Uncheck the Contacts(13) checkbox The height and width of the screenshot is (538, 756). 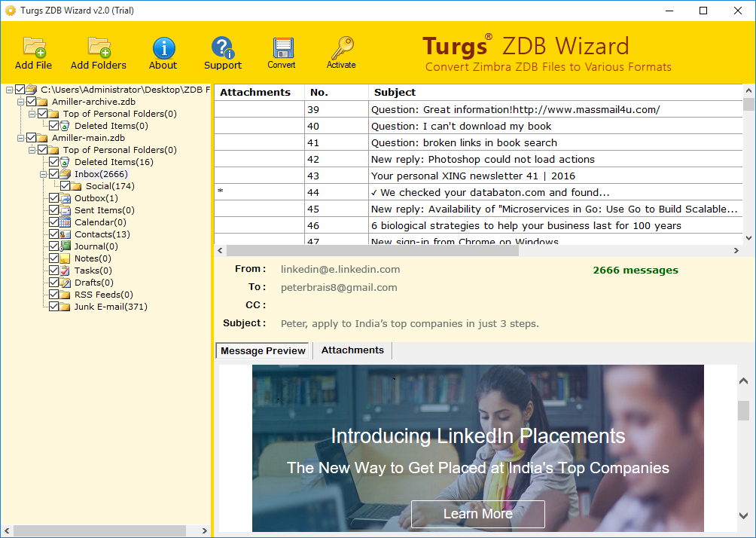pyautogui.click(x=54, y=234)
